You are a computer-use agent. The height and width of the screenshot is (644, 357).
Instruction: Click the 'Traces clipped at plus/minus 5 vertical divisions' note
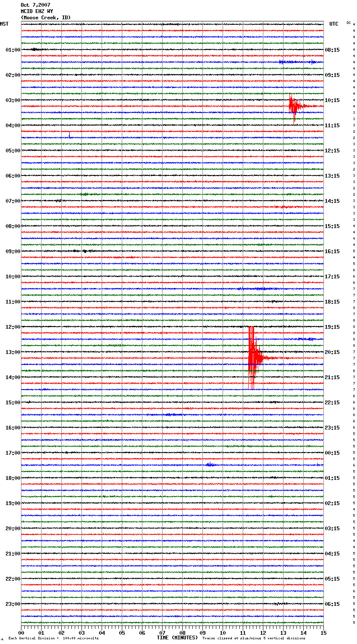tap(254, 639)
